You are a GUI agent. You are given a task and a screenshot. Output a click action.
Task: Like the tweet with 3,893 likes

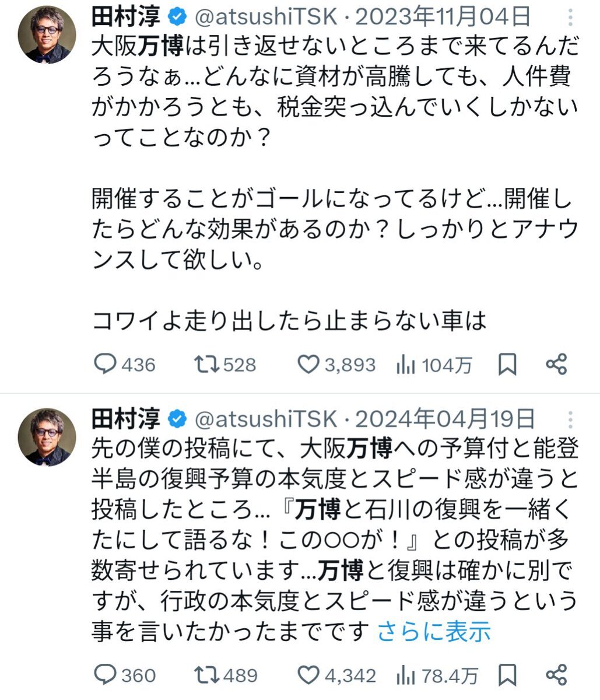coord(307,365)
